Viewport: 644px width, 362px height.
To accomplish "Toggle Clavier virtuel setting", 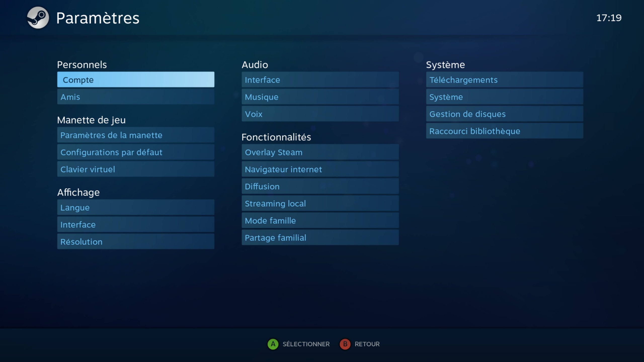I will [x=135, y=169].
